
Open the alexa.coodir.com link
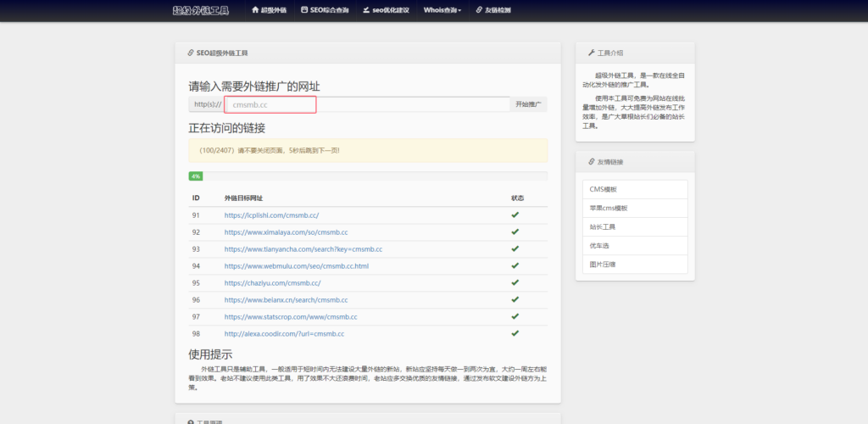(x=284, y=334)
